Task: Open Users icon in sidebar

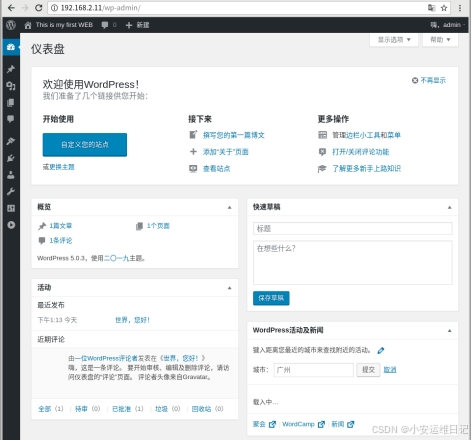Action: point(11,175)
